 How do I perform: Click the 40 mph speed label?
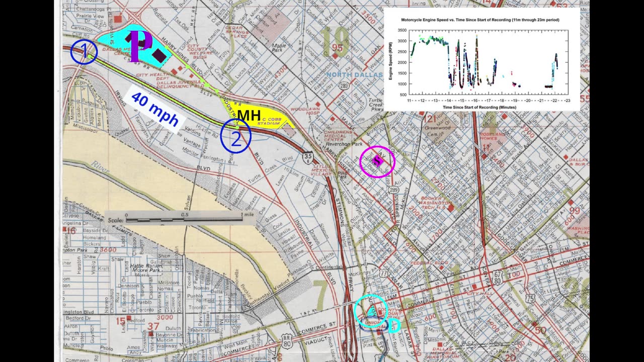[x=155, y=109]
